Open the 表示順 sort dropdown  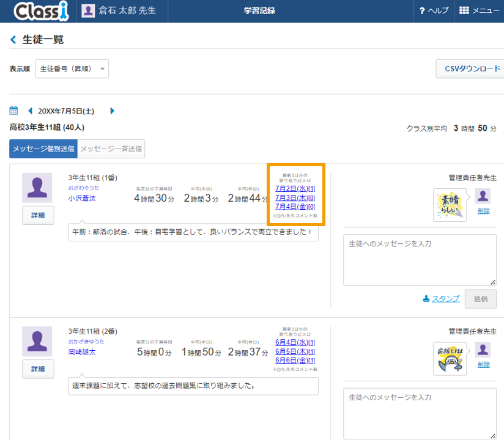72,68
